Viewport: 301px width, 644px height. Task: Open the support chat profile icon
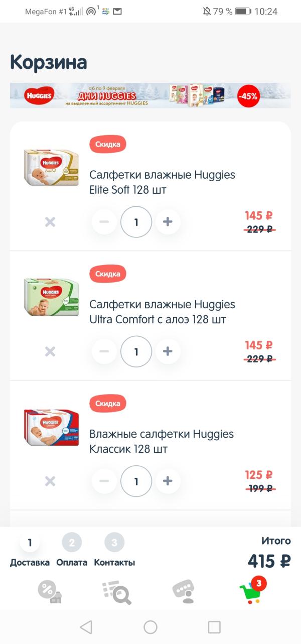183,591
